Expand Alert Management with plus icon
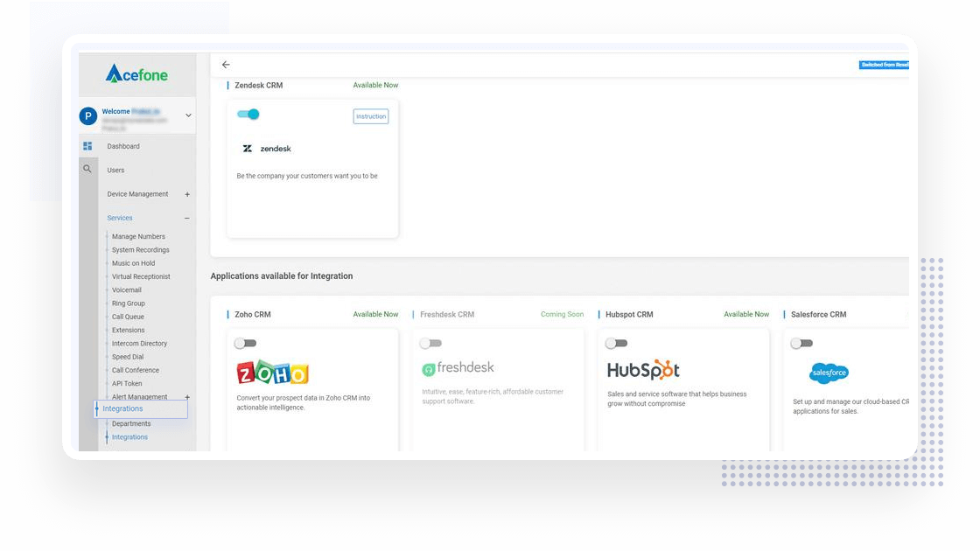980x551 pixels. click(x=187, y=397)
